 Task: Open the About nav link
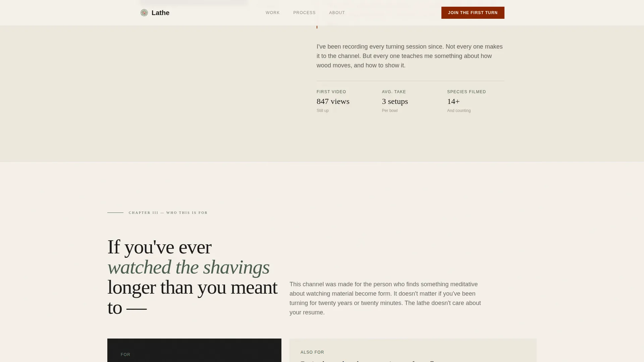tap(337, 13)
